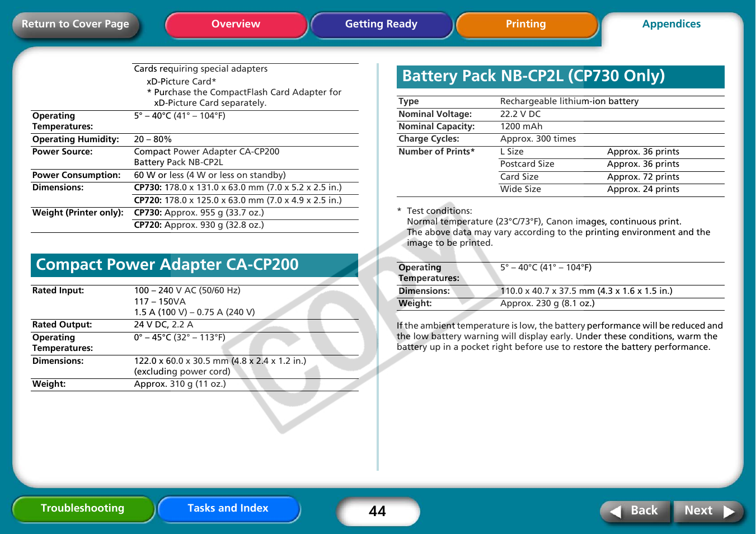Click battery weight 'Approx. 230 g (8.1 oz.)'

pyautogui.click(x=547, y=303)
